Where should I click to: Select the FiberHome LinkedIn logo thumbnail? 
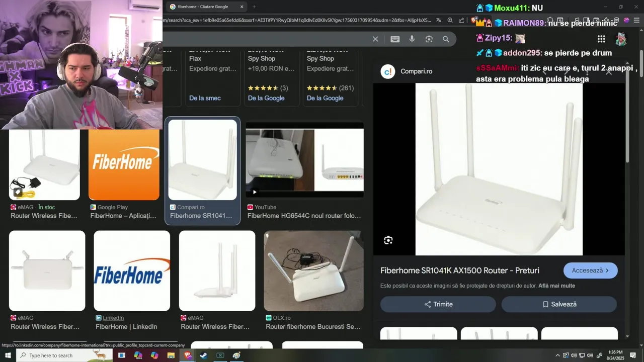132,271
